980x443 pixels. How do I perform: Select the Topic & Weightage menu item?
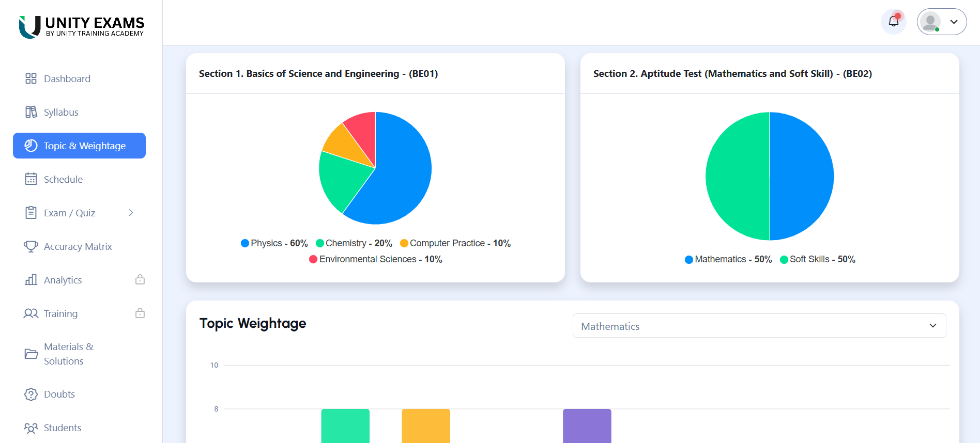pos(79,146)
